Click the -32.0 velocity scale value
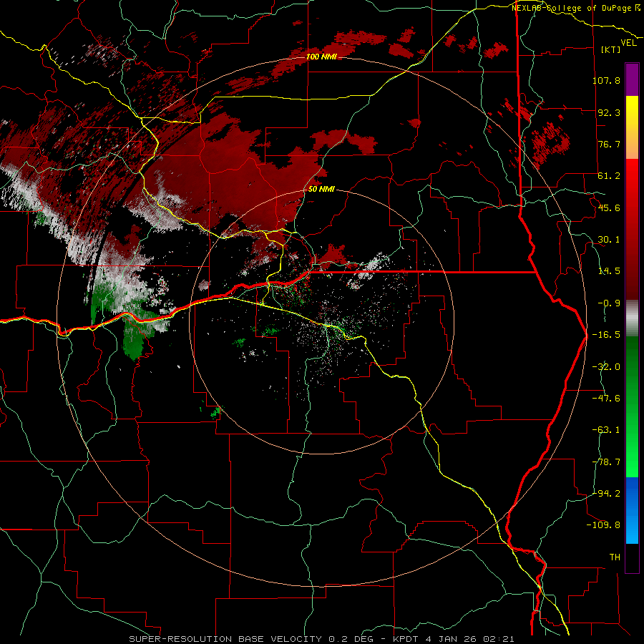The image size is (644, 644). [x=606, y=367]
